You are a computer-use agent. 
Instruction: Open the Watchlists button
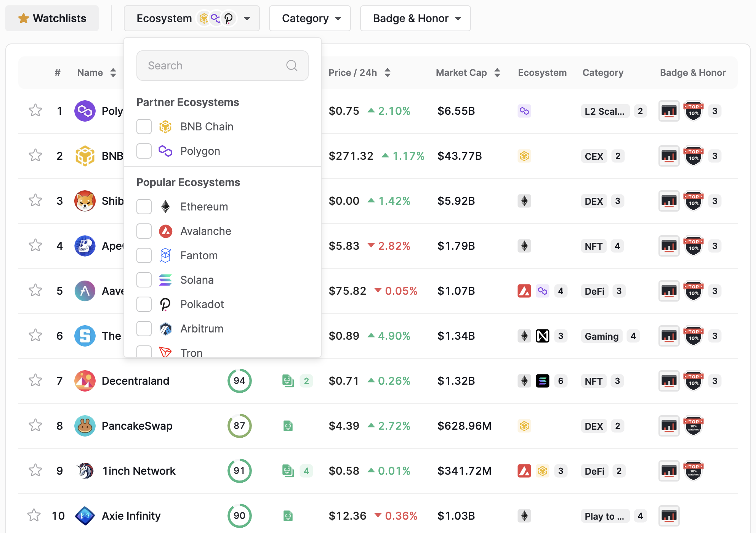point(52,18)
